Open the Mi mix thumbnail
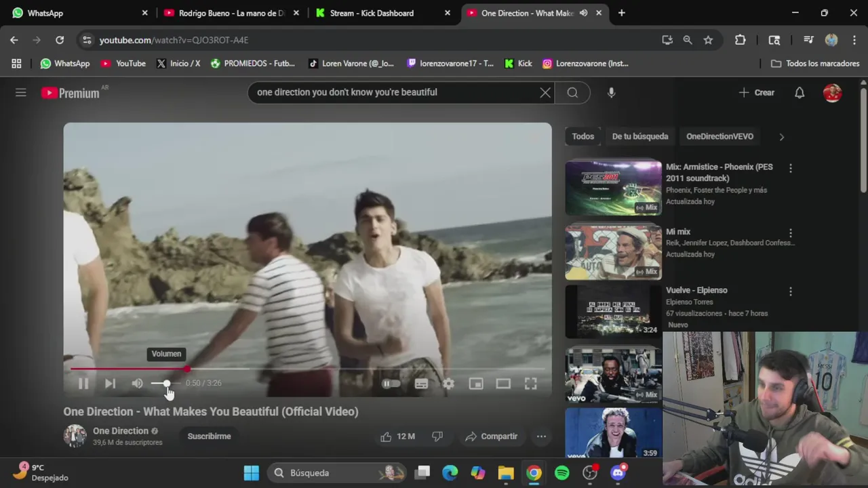868x488 pixels. (x=613, y=252)
